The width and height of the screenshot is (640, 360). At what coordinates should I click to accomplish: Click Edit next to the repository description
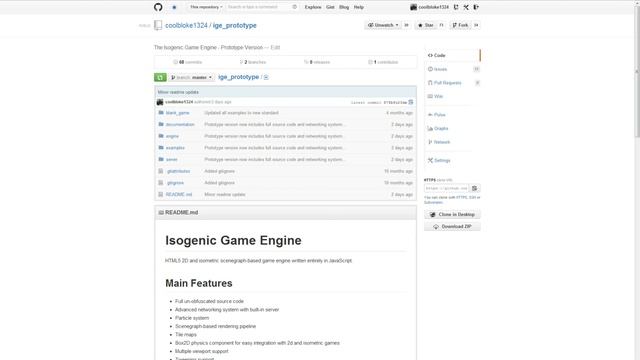pos(275,47)
